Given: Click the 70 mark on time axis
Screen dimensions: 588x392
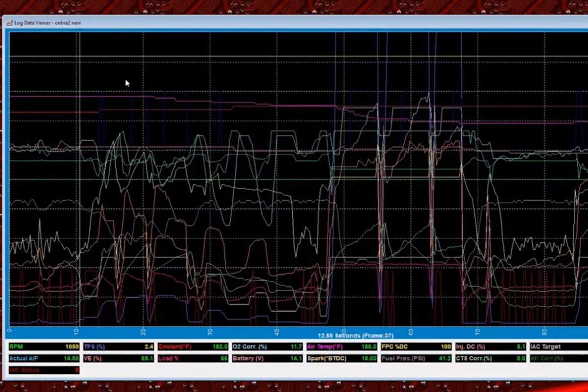Looking at the screenshot, I should click(x=477, y=332).
